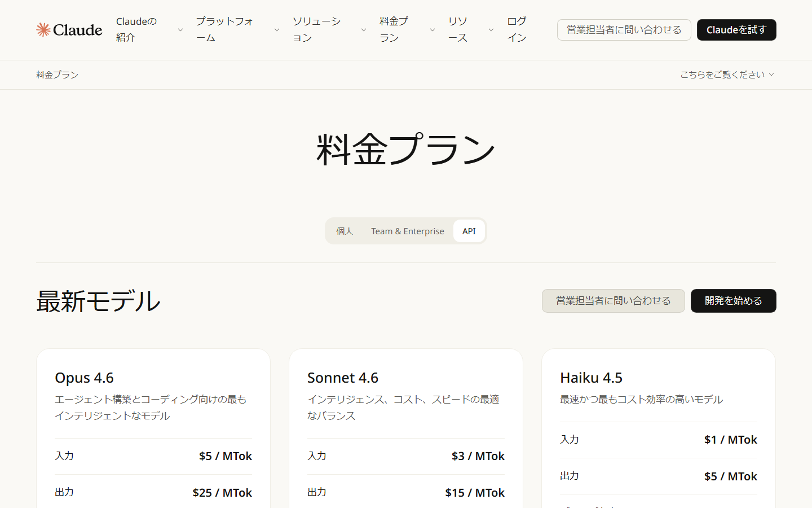The width and height of the screenshot is (812, 508).
Task: Click the Opus 4.6 description text
Action: coord(151,408)
